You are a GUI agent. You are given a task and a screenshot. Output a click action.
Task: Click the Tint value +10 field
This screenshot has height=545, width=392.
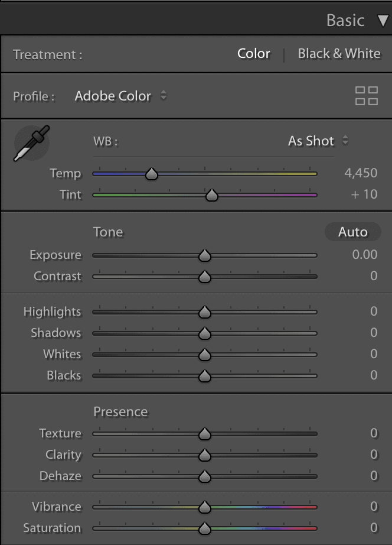(x=364, y=194)
